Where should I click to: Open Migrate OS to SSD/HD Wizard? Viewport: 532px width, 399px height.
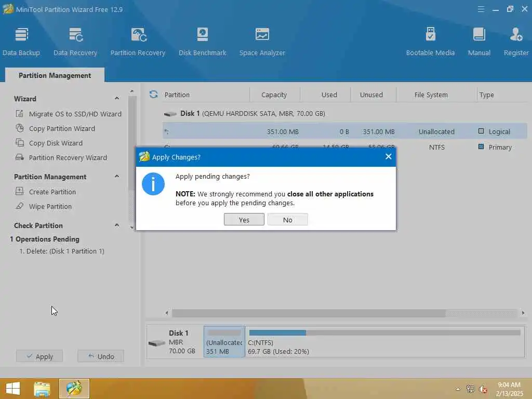coord(75,114)
